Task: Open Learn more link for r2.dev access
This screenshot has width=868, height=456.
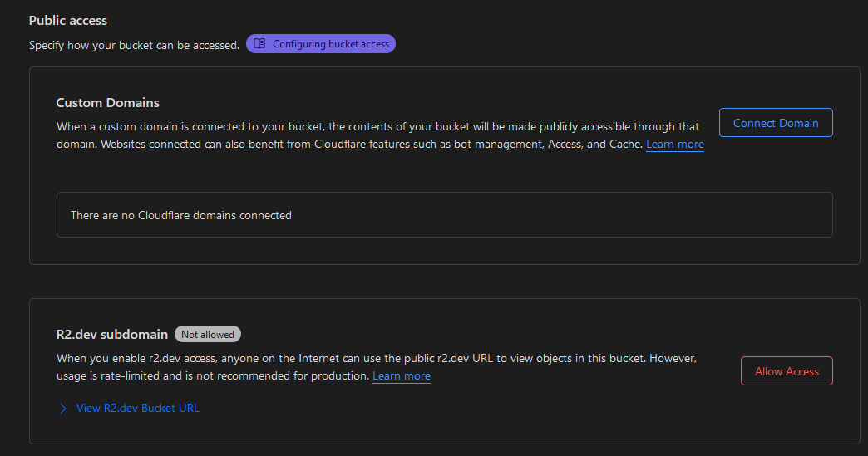Action: (x=401, y=376)
